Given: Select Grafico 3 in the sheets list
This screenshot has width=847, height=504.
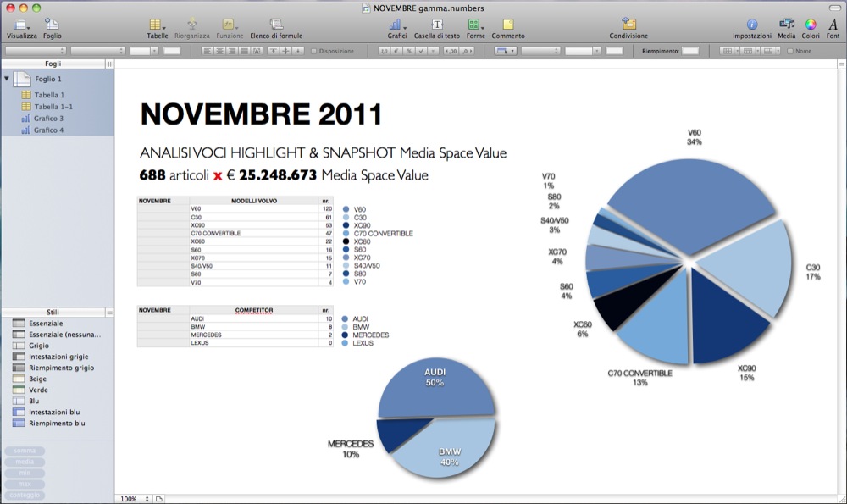Looking at the screenshot, I should (48, 119).
